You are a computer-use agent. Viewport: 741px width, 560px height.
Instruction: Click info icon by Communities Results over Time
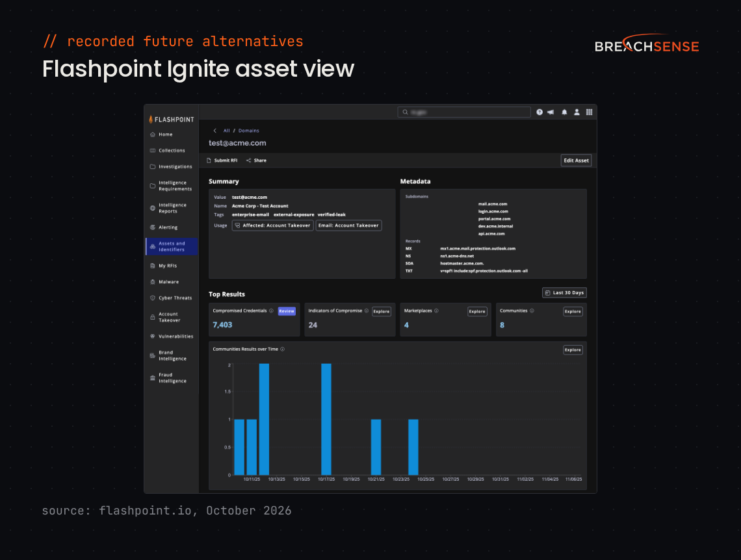tap(283, 350)
